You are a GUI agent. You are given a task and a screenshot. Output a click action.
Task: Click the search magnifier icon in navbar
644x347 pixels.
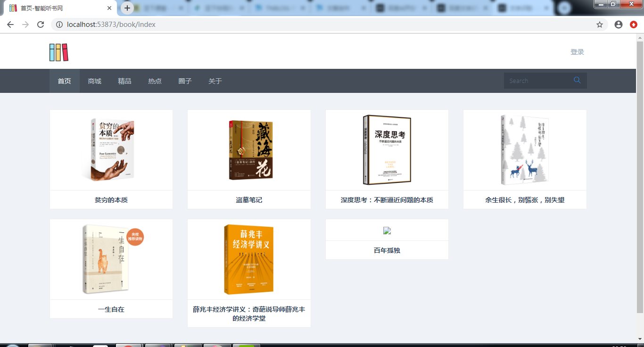pos(577,81)
